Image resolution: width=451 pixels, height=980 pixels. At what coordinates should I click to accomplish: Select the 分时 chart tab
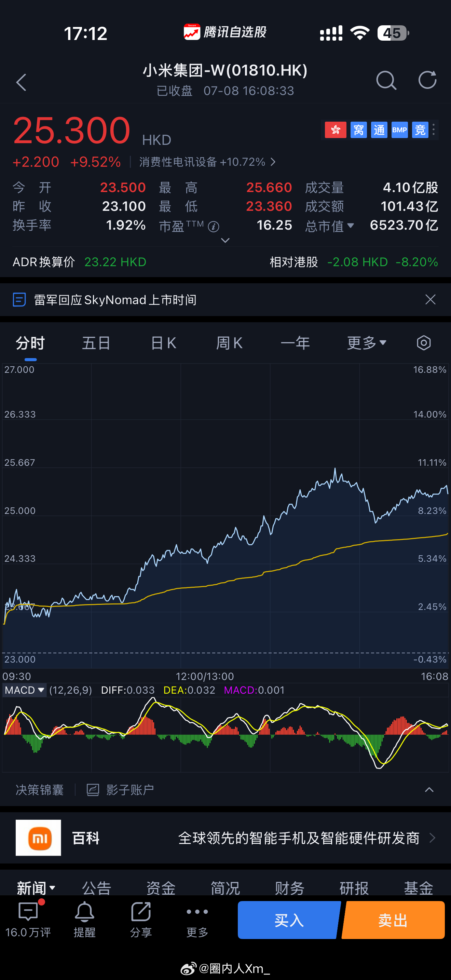click(x=30, y=343)
